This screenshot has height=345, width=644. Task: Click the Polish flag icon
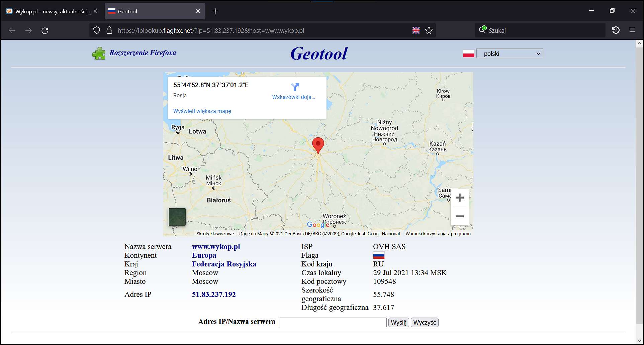coord(468,53)
